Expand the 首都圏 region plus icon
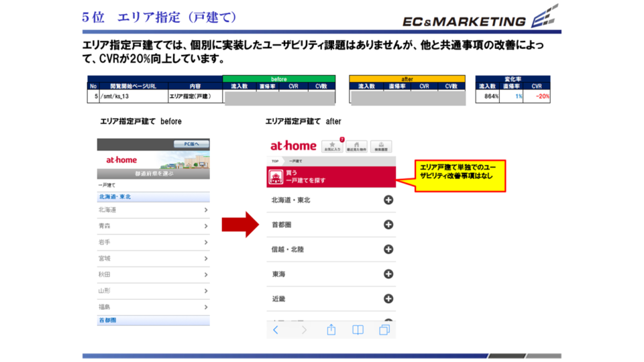 pos(388,225)
